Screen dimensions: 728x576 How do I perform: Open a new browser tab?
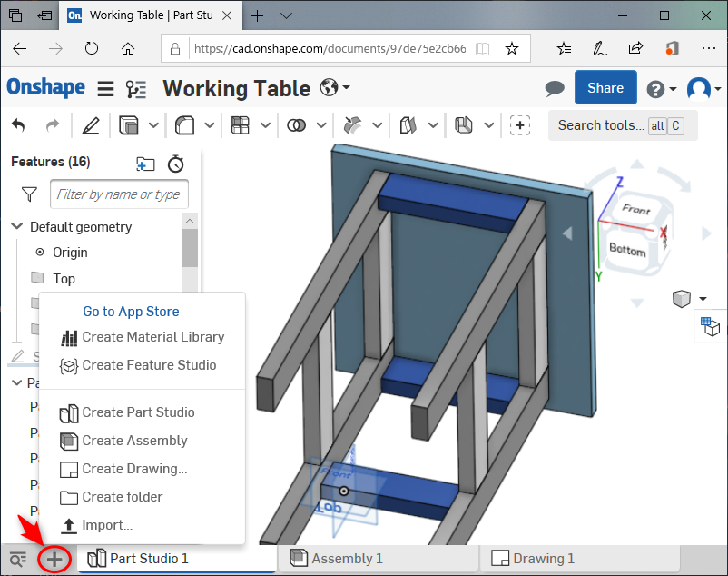pyautogui.click(x=257, y=15)
